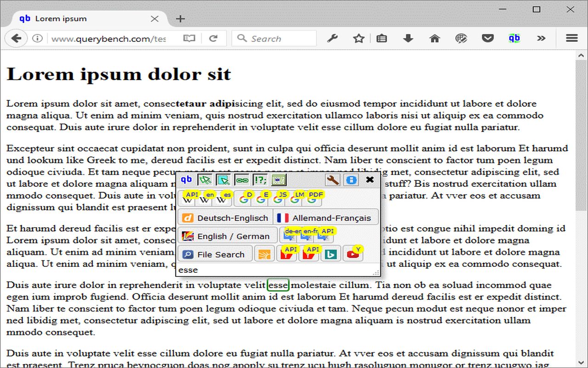Toggle the page form-field mode icon
The height and width of the screenshot is (368, 588).
point(278,180)
